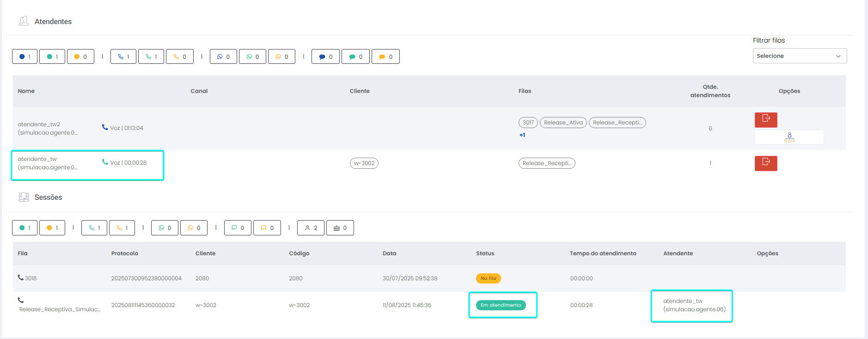868x339 pixels.
Task: Open the Filtrar filas Selecione dropdown
Action: 799,56
